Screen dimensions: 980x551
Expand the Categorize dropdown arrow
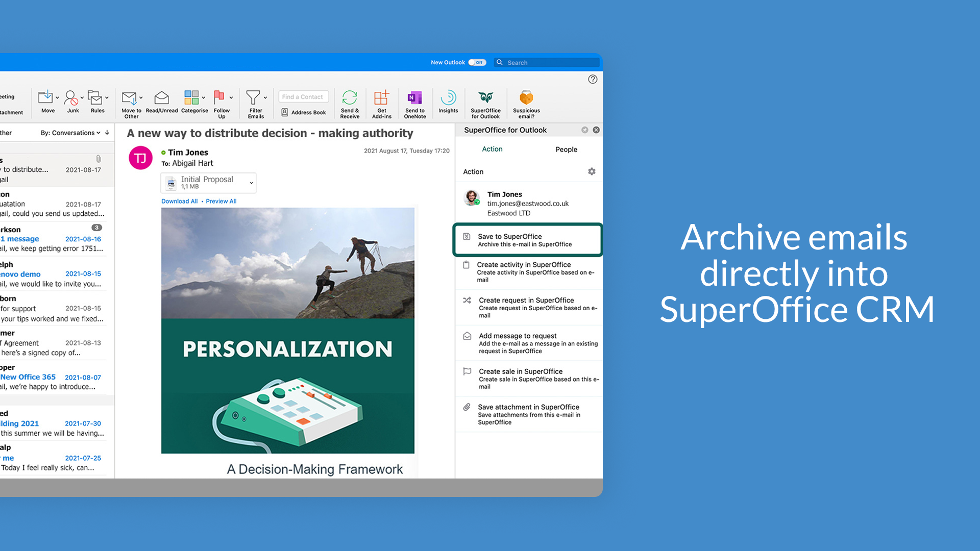click(204, 97)
